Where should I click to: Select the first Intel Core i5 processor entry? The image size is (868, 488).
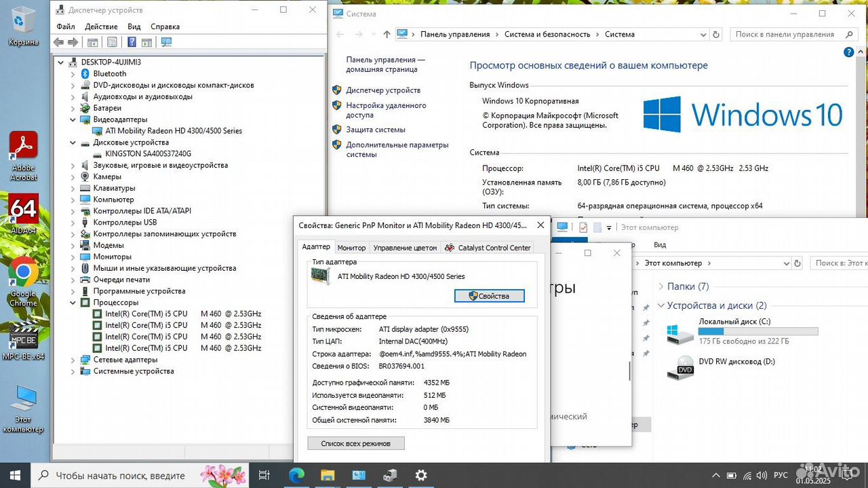point(183,314)
